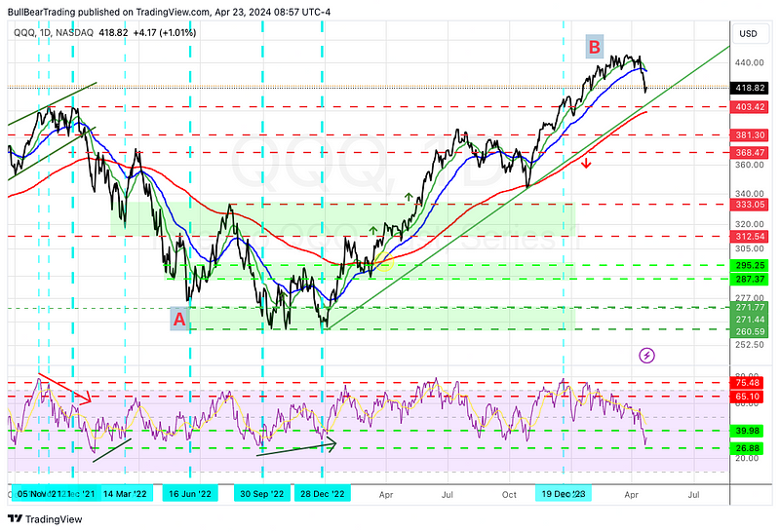Select the 28 Dec '22 date marker

[323, 494]
